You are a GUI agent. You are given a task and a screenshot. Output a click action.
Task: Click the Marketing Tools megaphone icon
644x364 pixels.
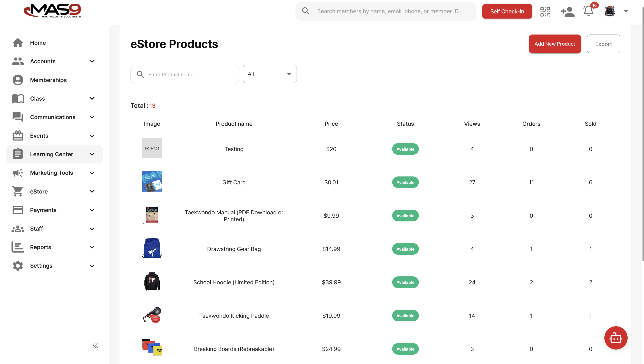[17, 173]
